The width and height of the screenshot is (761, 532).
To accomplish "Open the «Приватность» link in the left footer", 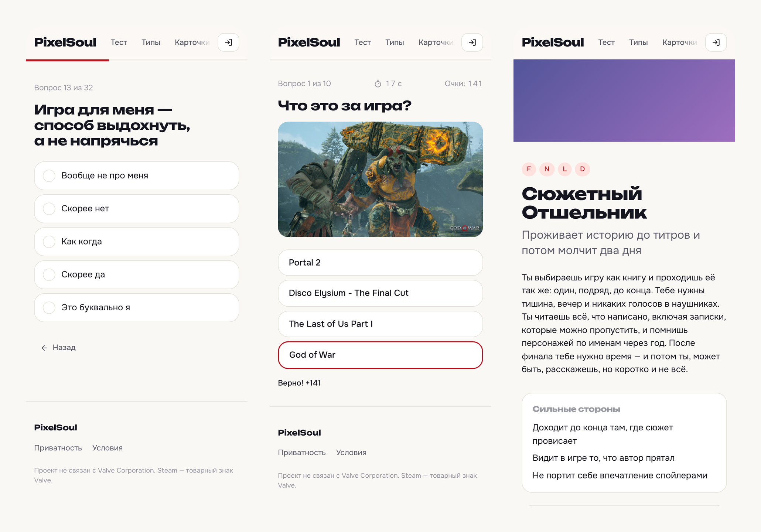I will coord(58,448).
